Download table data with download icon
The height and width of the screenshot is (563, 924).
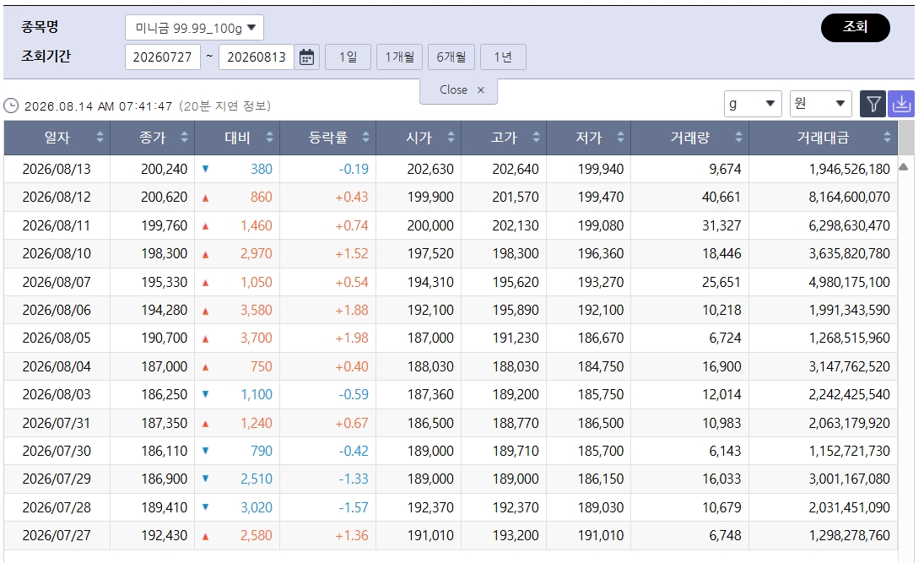pyautogui.click(x=901, y=104)
